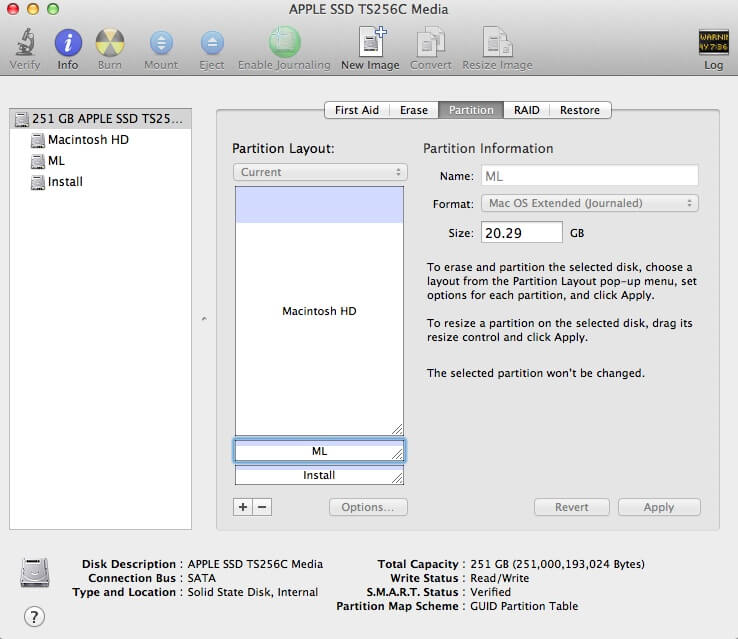Click the 'Read/Write' write status value
738x639 pixels.
[499, 578]
